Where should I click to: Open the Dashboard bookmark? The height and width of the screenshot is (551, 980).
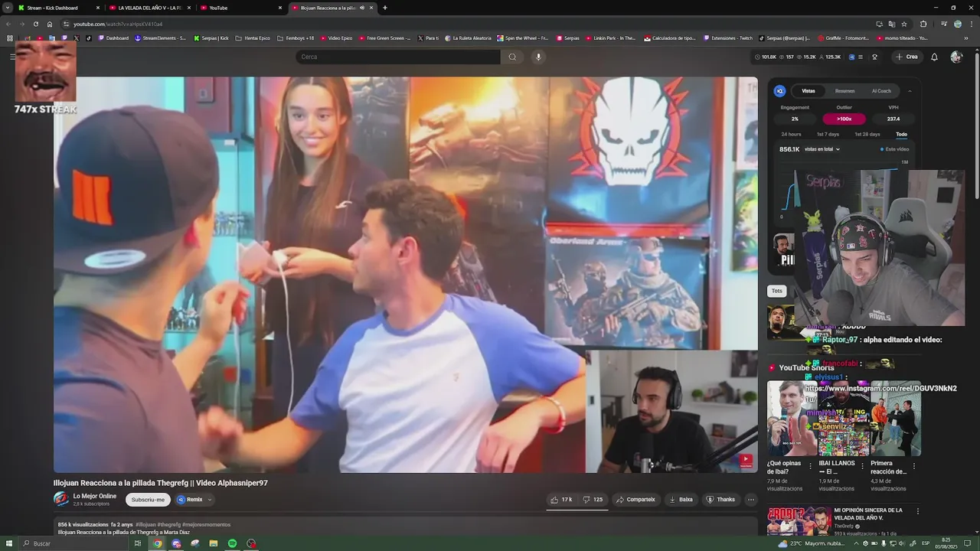[113, 37]
